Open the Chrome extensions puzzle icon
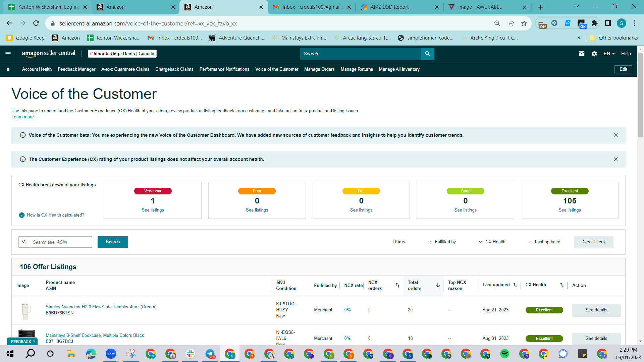The height and width of the screenshot is (362, 644). pyautogui.click(x=595, y=23)
